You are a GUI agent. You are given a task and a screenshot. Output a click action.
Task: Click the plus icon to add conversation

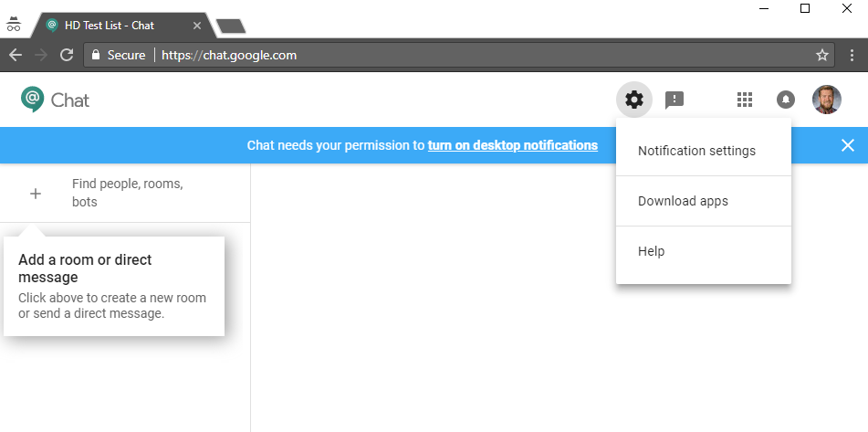click(x=36, y=194)
